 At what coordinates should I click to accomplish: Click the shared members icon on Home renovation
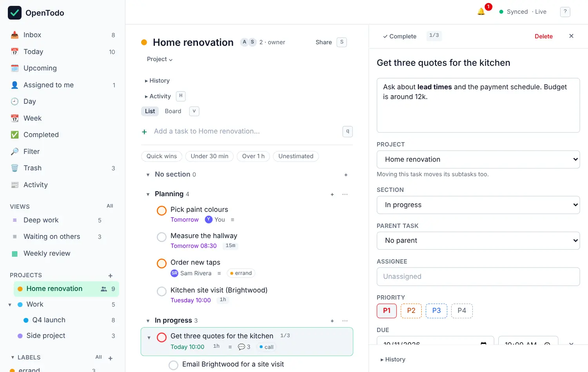[x=104, y=289]
